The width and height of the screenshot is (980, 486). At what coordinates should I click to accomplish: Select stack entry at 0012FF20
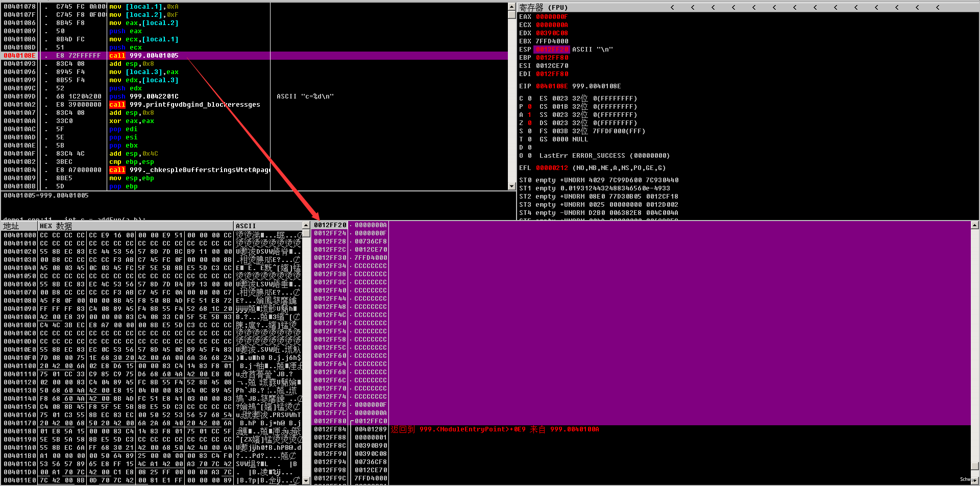[641, 225]
